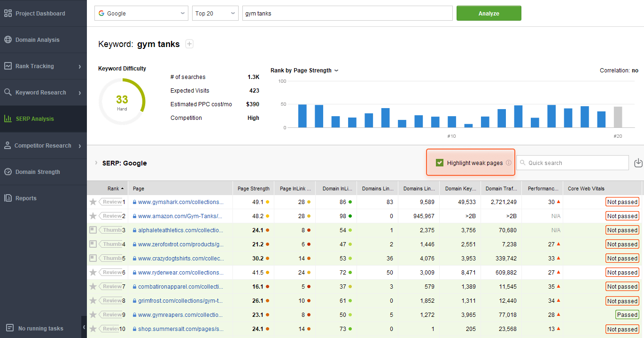Open Domain Strength section
This screenshot has width=644, height=338.
tap(43, 172)
